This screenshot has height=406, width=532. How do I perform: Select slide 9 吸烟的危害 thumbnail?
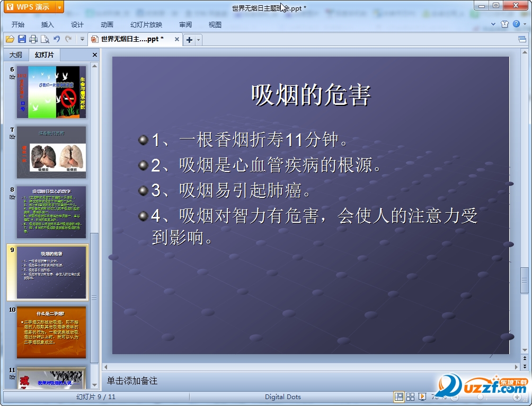coord(51,273)
